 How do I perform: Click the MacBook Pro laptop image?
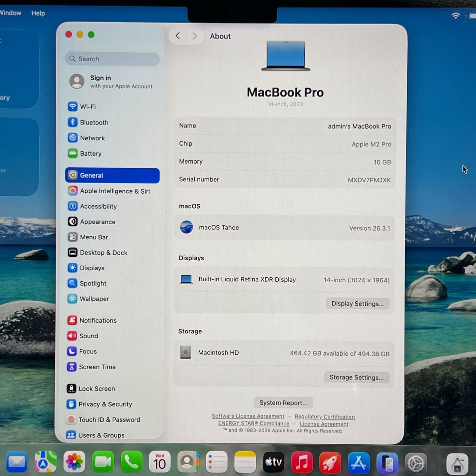pos(286,56)
